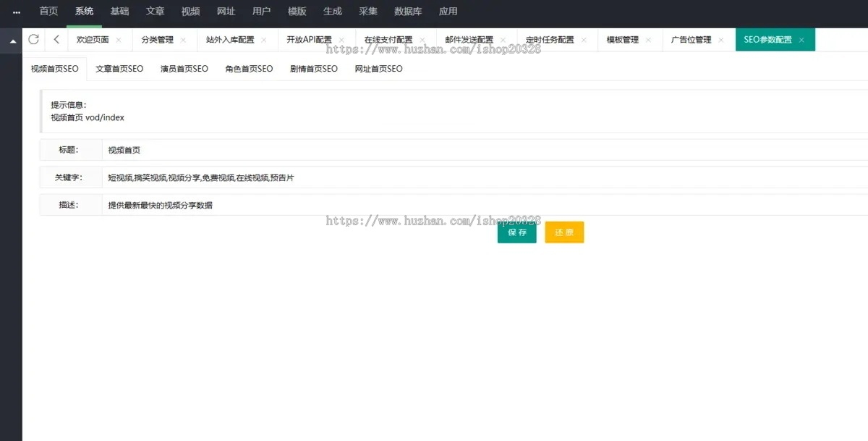This screenshot has width=868, height=441.
Task: Click into the 标题 input field
Action: [485, 150]
